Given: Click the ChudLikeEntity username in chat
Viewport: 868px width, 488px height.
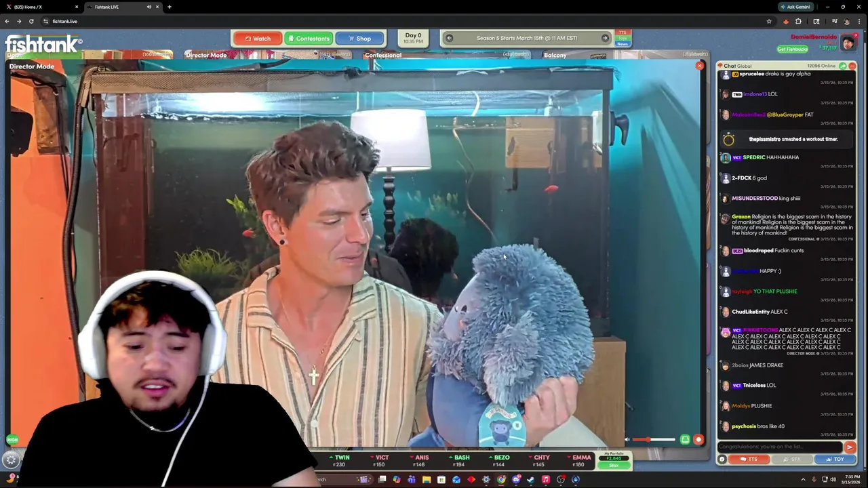Looking at the screenshot, I should click(x=750, y=312).
